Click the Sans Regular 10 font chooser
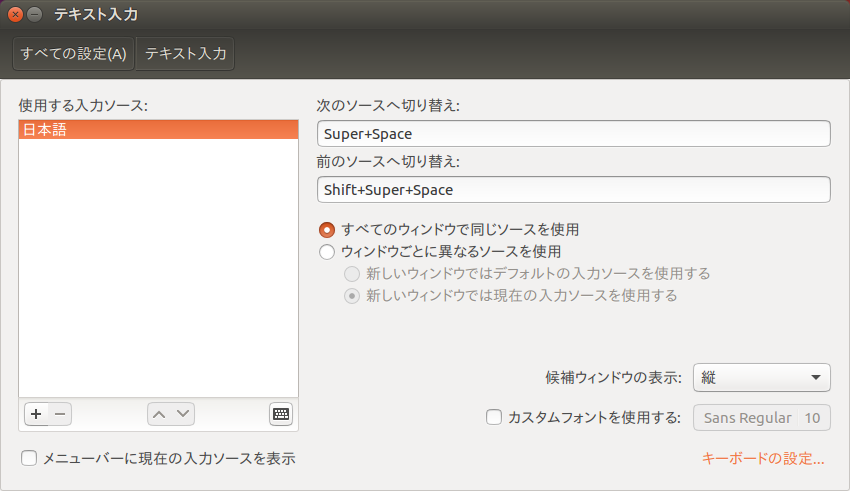 click(x=761, y=418)
